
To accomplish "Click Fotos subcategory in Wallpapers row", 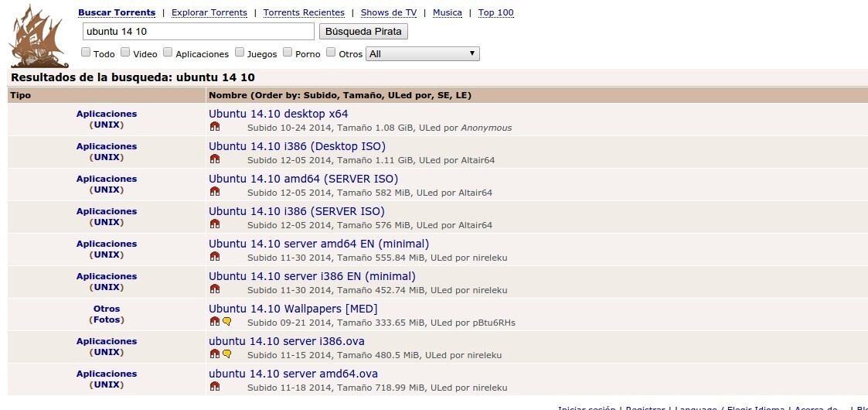I will tap(107, 319).
